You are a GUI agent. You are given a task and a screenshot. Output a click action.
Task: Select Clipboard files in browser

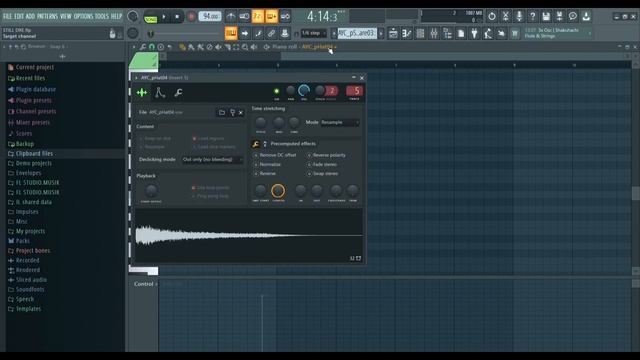coord(34,153)
